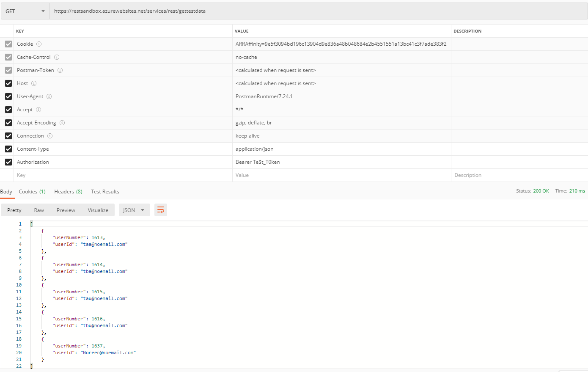This screenshot has width=588, height=372.
Task: Open the JSON format dropdown
Action: click(134, 210)
